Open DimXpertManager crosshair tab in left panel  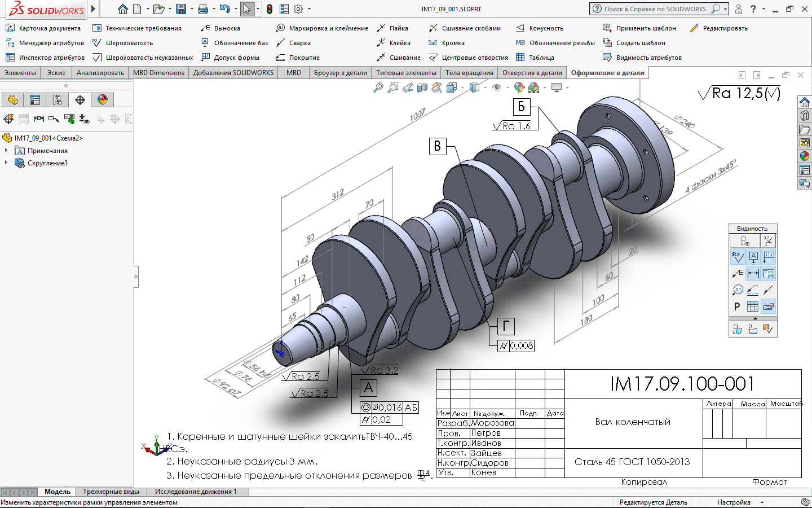80,100
